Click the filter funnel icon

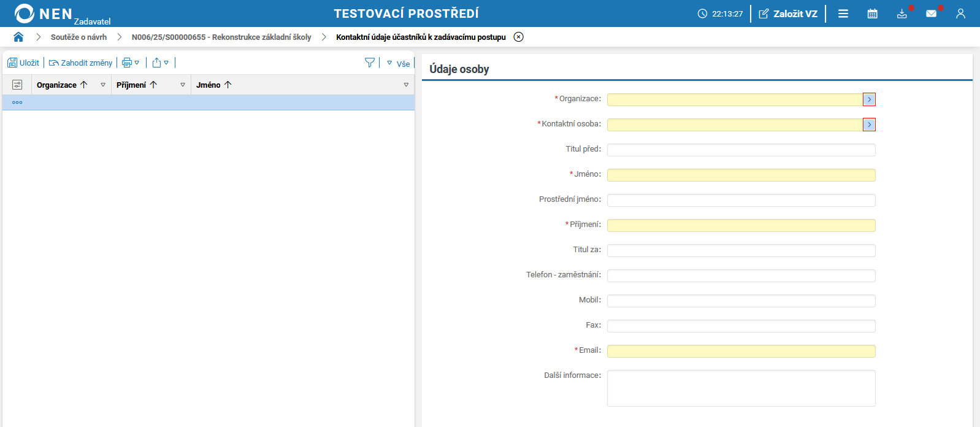point(369,63)
